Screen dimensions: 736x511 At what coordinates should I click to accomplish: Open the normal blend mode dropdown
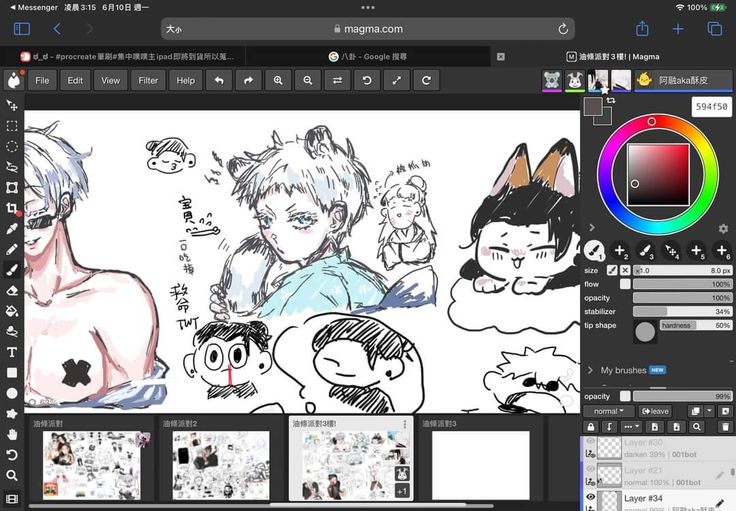pos(608,411)
